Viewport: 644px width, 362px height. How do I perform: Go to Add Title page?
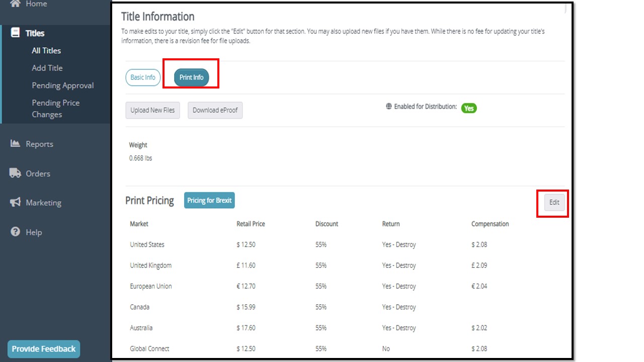(x=47, y=68)
